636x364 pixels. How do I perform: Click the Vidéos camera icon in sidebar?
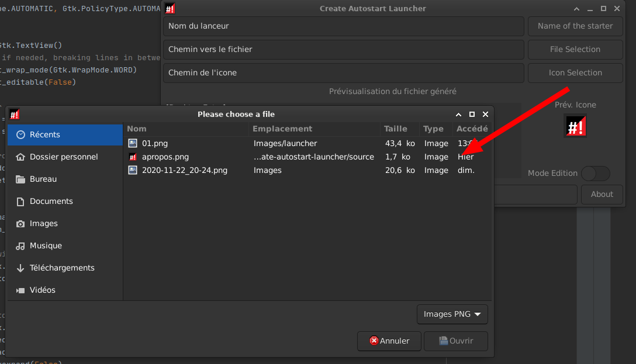(x=21, y=290)
